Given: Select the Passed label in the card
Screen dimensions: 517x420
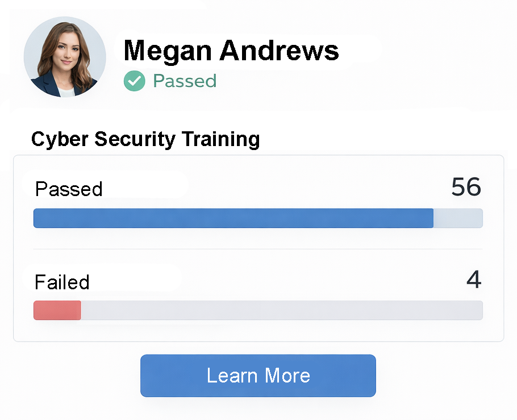Looking at the screenshot, I should click(68, 189).
